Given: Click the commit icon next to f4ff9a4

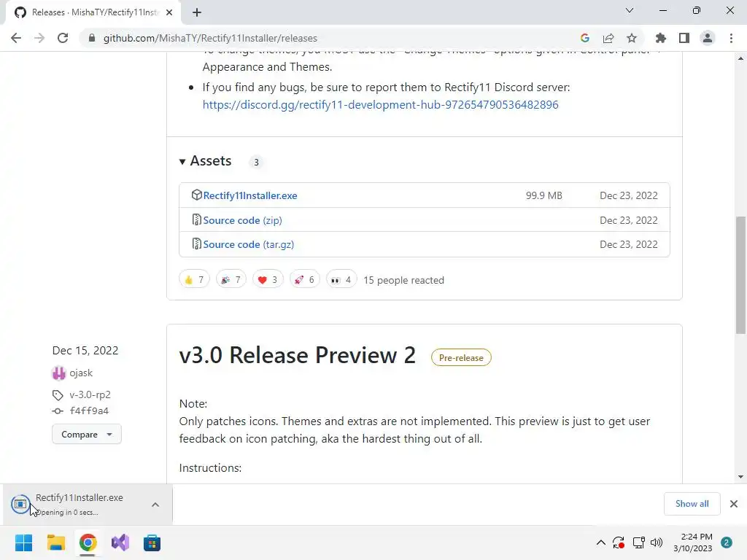Looking at the screenshot, I should [58, 411].
